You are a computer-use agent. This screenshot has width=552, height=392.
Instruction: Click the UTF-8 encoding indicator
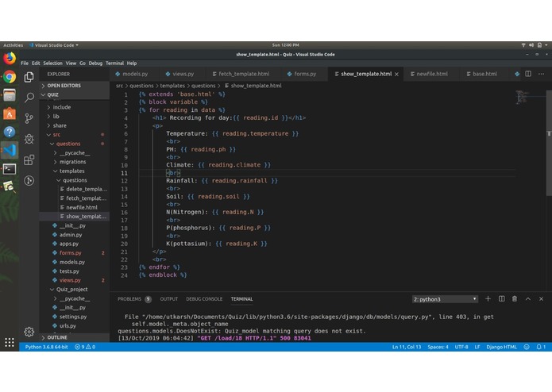coord(461,347)
